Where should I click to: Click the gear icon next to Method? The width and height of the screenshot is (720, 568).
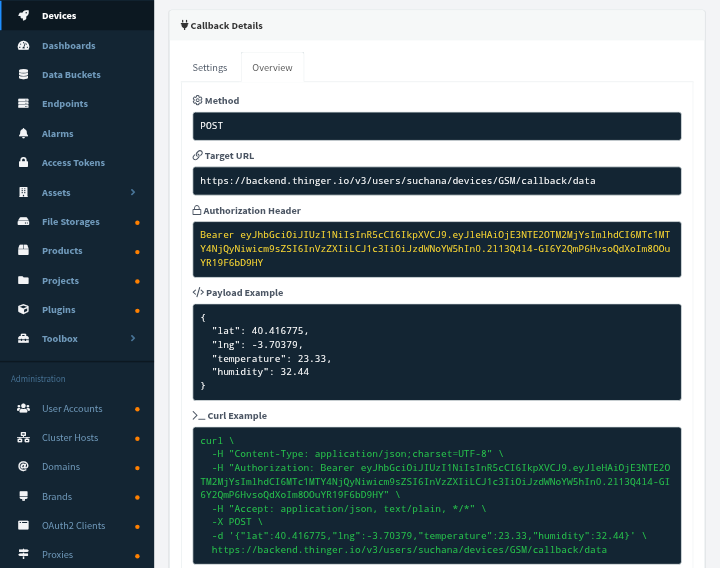(x=197, y=100)
